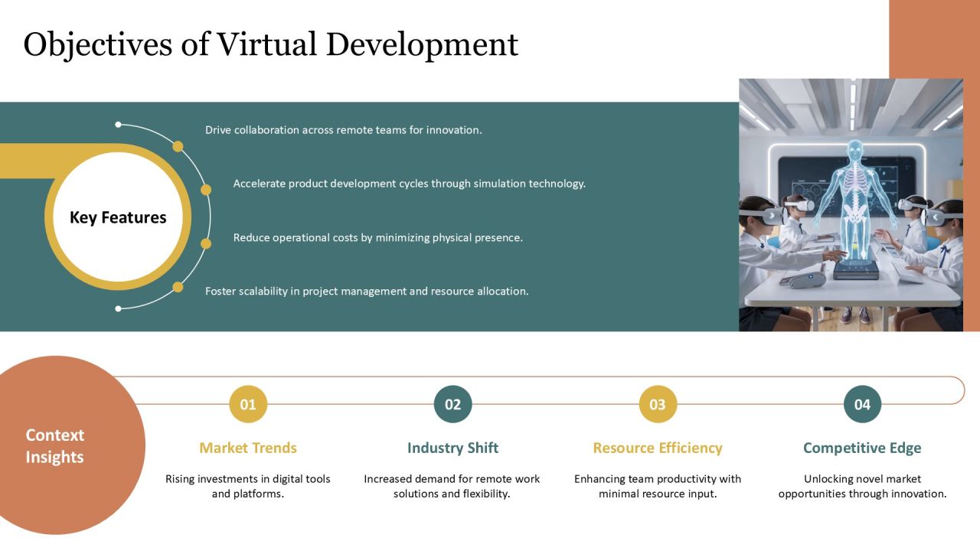Select the VR classroom skeleton image
This screenshot has height=551, width=980.
click(x=851, y=204)
